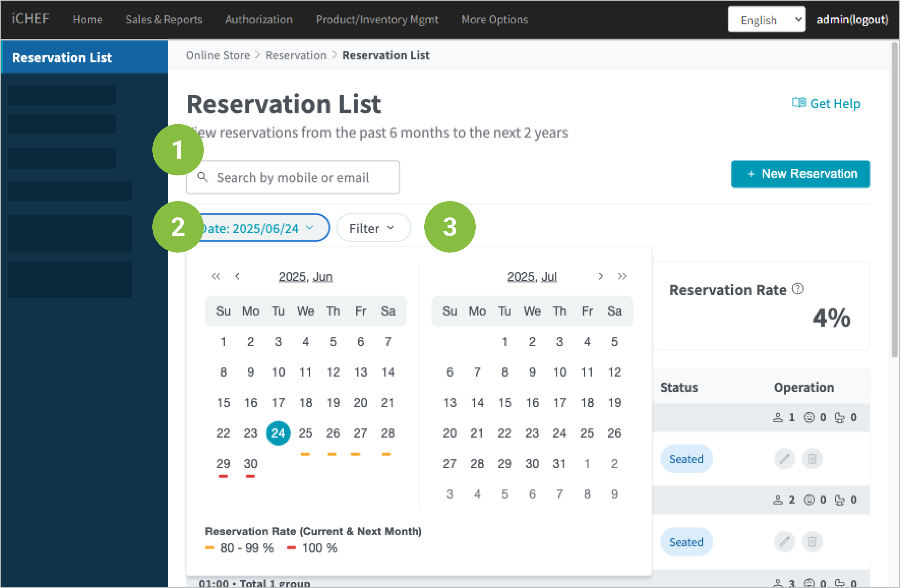The height and width of the screenshot is (588, 900).
Task: Click the next year double-arrow icon
Action: (x=622, y=276)
